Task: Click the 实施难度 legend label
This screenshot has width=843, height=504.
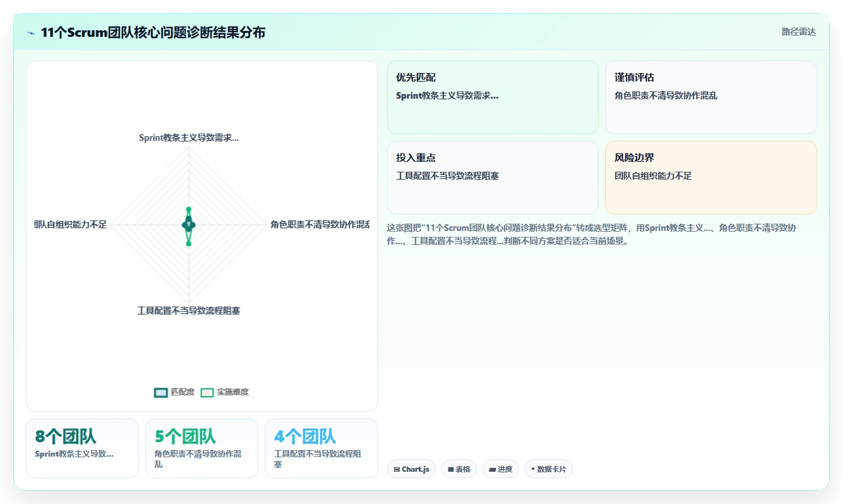Action: point(232,392)
